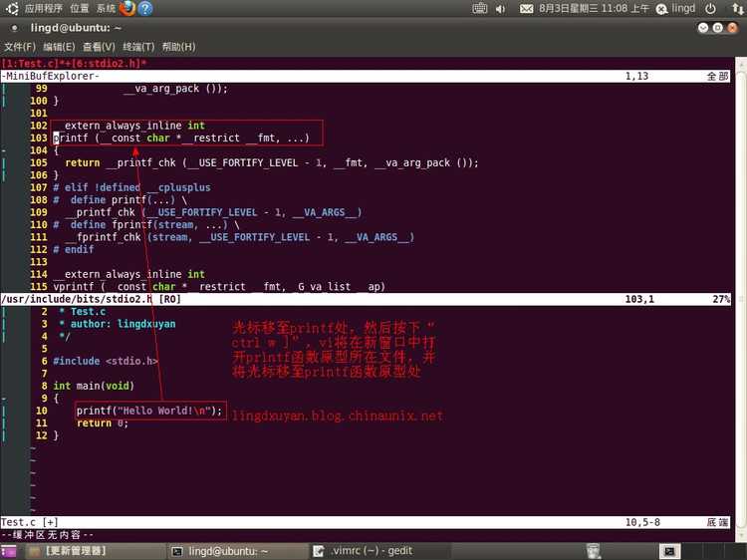Open the mail envelope indicator
Viewport: 747px width, 560px height.
(526, 9)
